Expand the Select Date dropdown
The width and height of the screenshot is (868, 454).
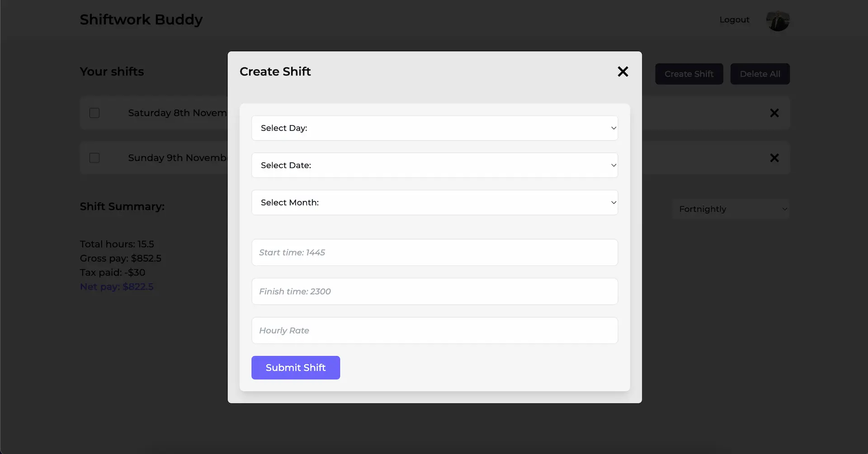tap(434, 165)
